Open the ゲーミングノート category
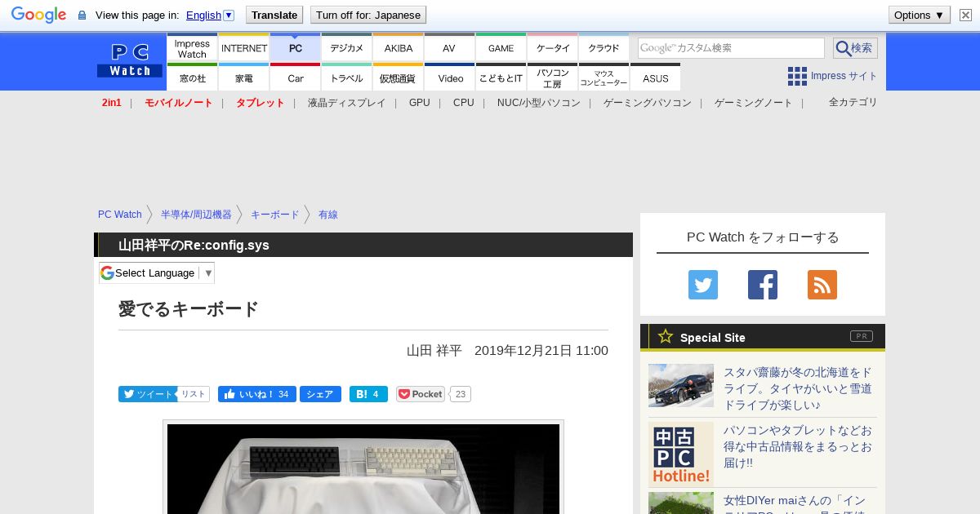 (x=753, y=103)
